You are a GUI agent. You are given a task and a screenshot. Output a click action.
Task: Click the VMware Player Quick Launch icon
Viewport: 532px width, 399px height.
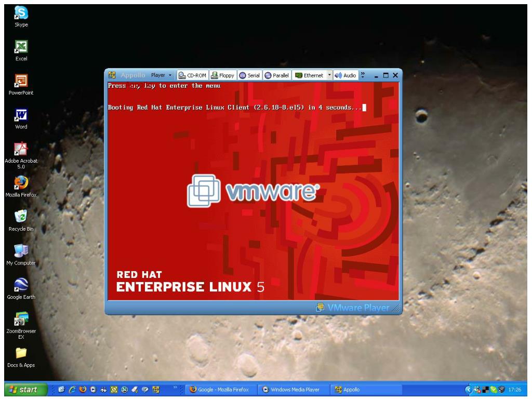point(156,390)
